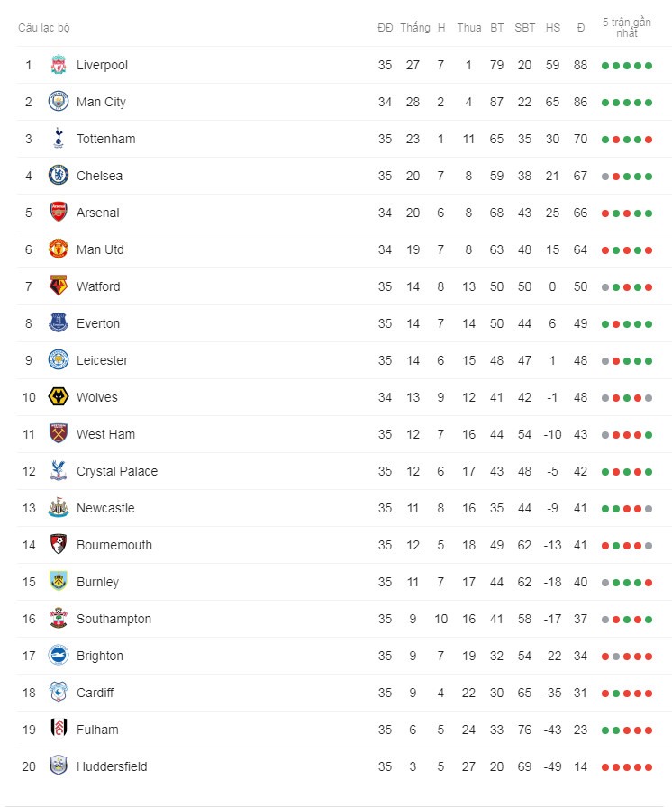The image size is (672, 807).
Task: Click the Chelsea club crest
Action: pyautogui.click(x=59, y=175)
